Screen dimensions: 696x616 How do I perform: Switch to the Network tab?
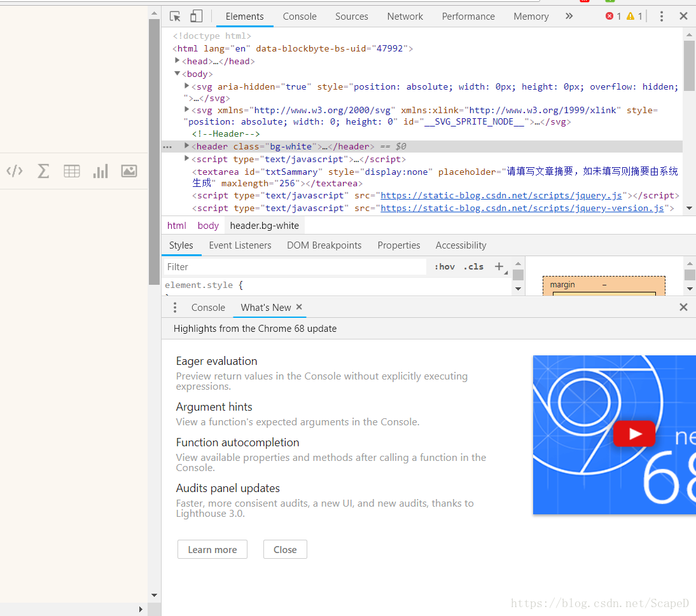click(x=405, y=17)
